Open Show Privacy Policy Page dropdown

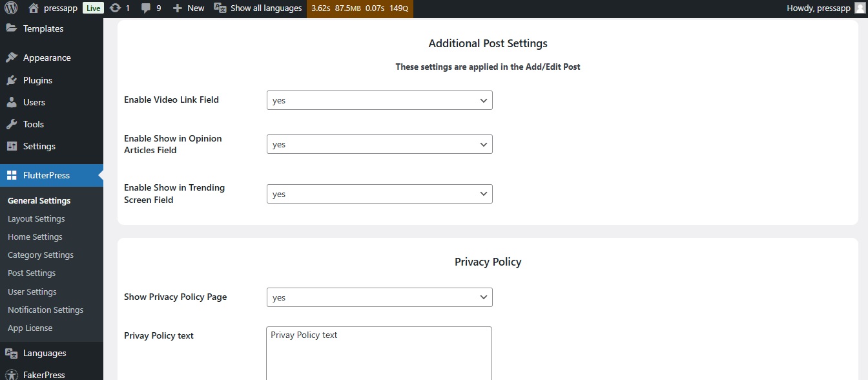coord(380,297)
